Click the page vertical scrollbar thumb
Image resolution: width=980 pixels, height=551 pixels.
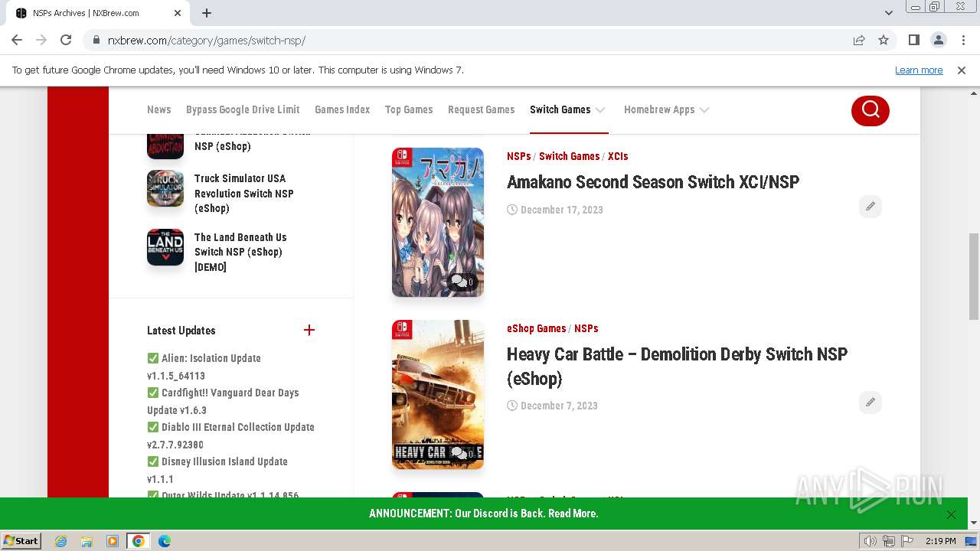coord(974,276)
